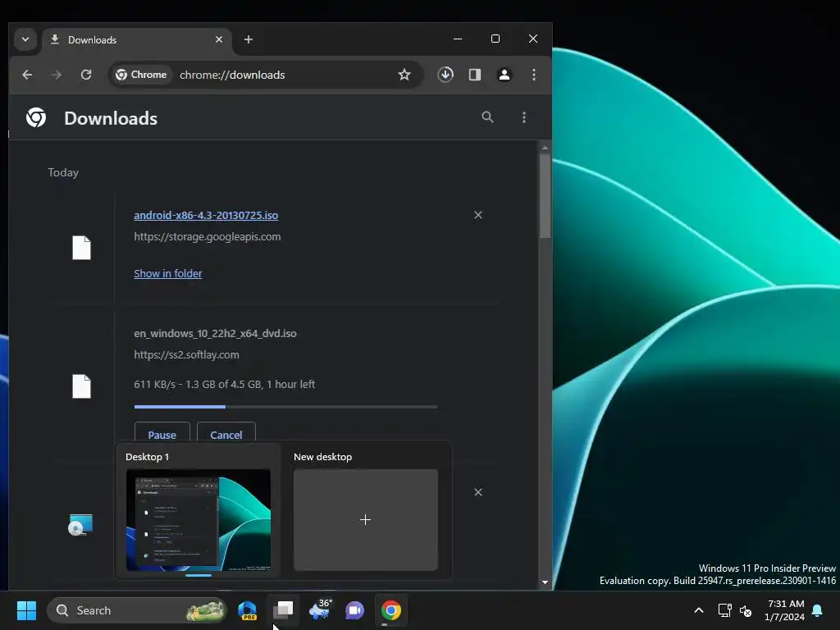Screen dimensions: 840x630
Task: Click Show in folder for android iso
Action: point(167,273)
